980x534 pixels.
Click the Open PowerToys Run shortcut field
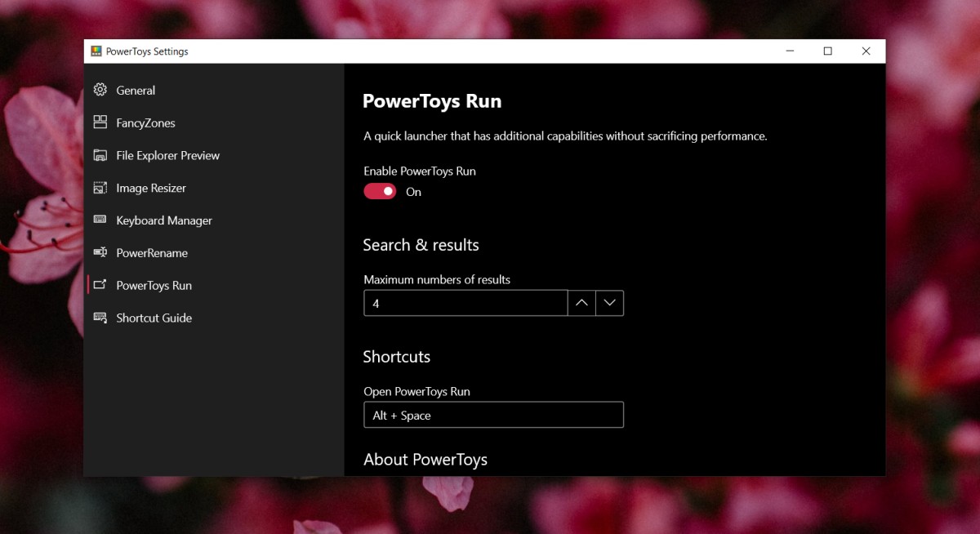pos(493,415)
